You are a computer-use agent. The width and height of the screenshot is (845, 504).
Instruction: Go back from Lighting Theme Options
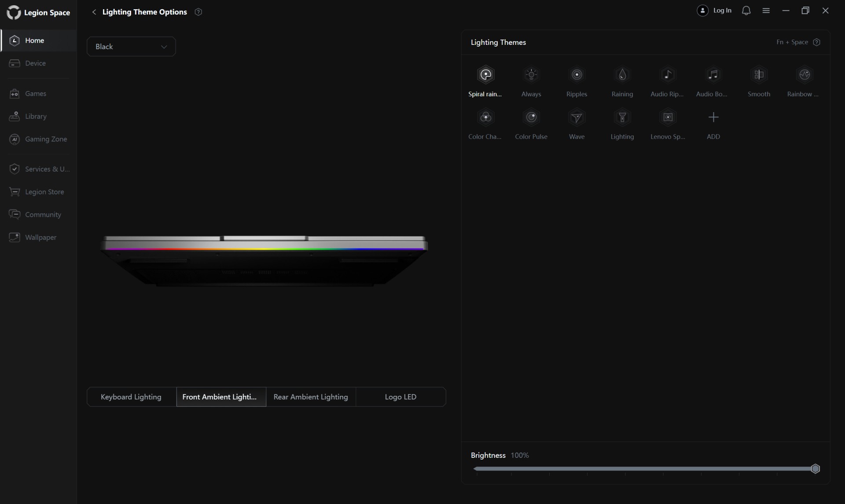pyautogui.click(x=94, y=12)
